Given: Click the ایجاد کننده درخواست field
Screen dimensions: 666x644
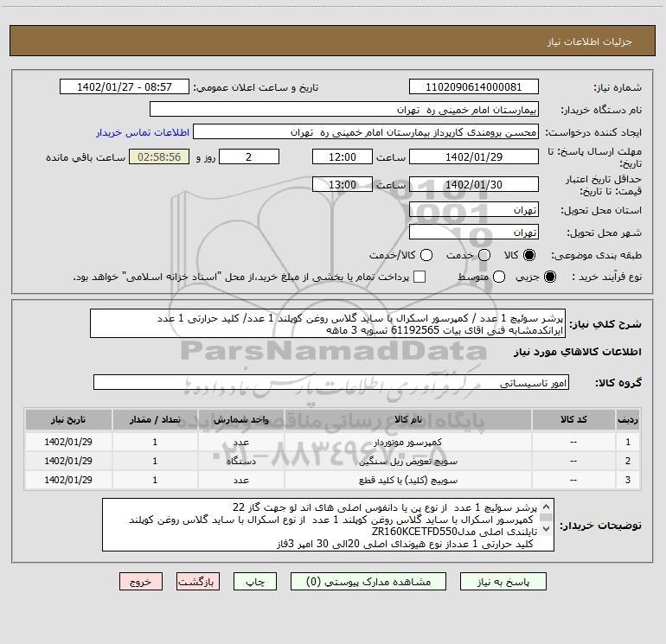Looking at the screenshot, I should pyautogui.click(x=366, y=132).
